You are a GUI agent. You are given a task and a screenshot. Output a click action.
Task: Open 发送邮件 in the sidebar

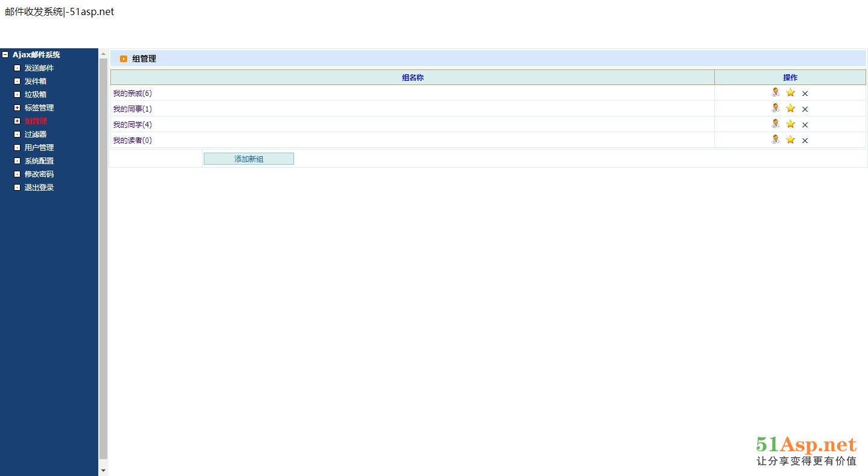[39, 68]
